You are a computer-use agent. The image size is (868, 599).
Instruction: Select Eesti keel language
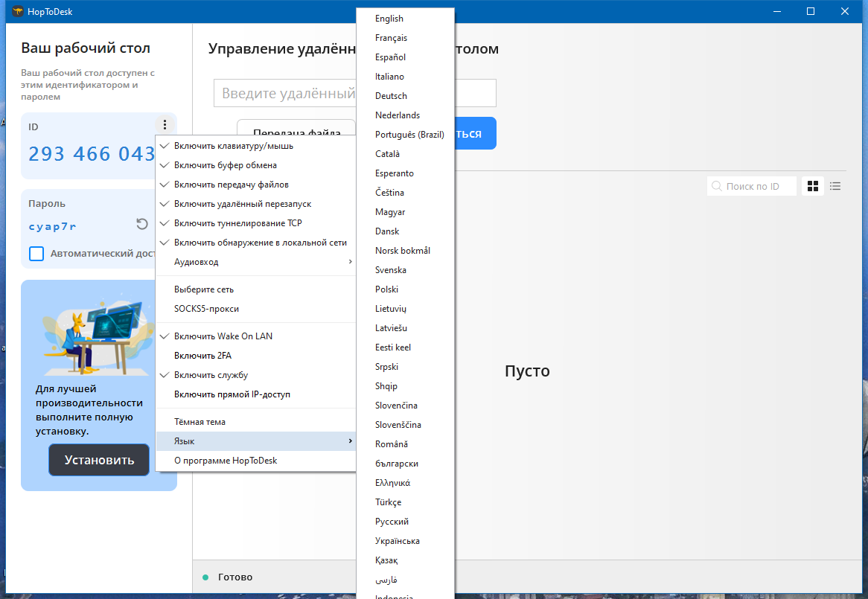pyautogui.click(x=405, y=348)
